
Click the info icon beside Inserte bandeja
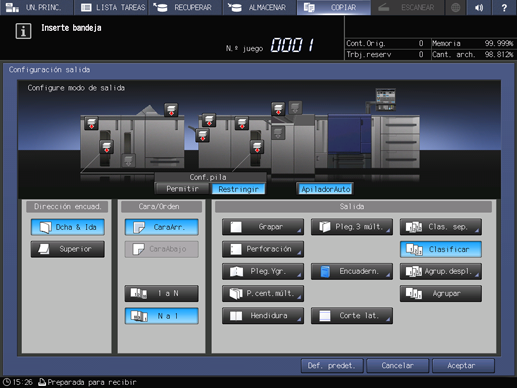point(23,31)
